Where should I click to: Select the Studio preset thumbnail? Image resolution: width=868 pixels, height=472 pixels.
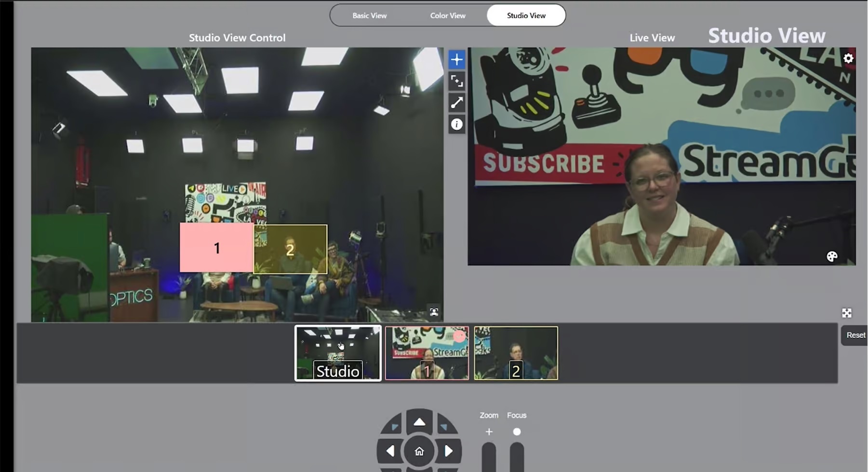pyautogui.click(x=338, y=353)
